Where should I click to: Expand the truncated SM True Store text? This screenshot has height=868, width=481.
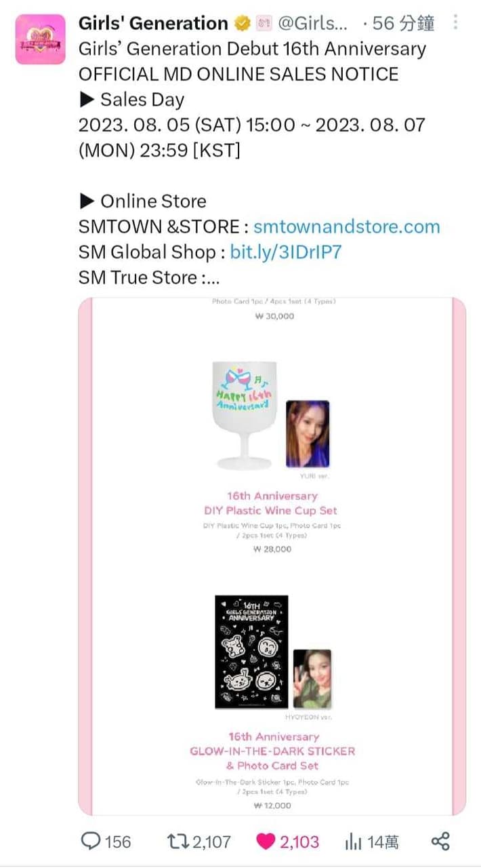coord(150,277)
